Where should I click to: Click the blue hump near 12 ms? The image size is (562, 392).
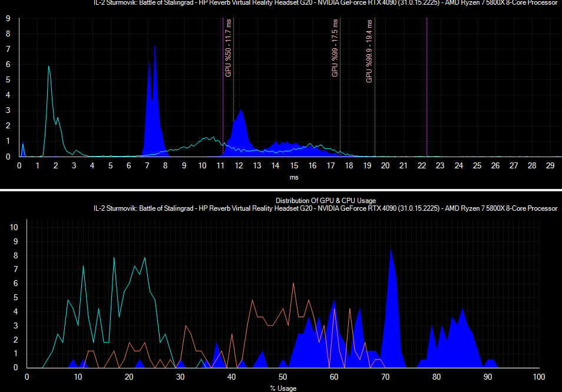pyautogui.click(x=240, y=127)
